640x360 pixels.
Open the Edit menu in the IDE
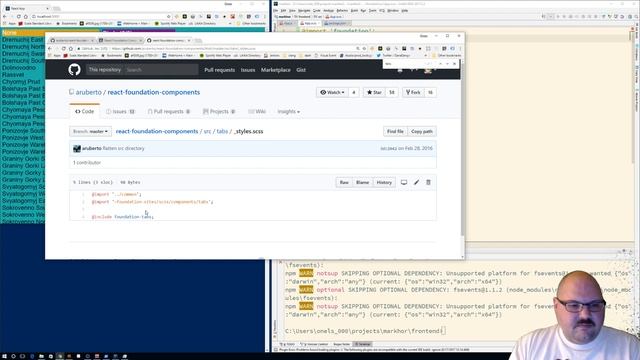(283, 10)
